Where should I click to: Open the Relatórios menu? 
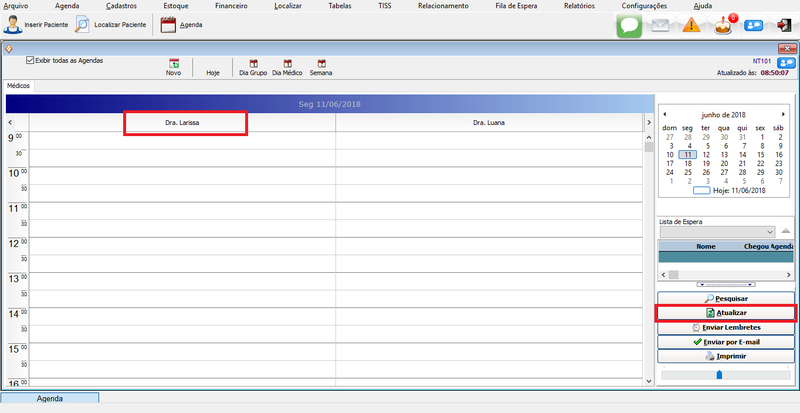[579, 6]
